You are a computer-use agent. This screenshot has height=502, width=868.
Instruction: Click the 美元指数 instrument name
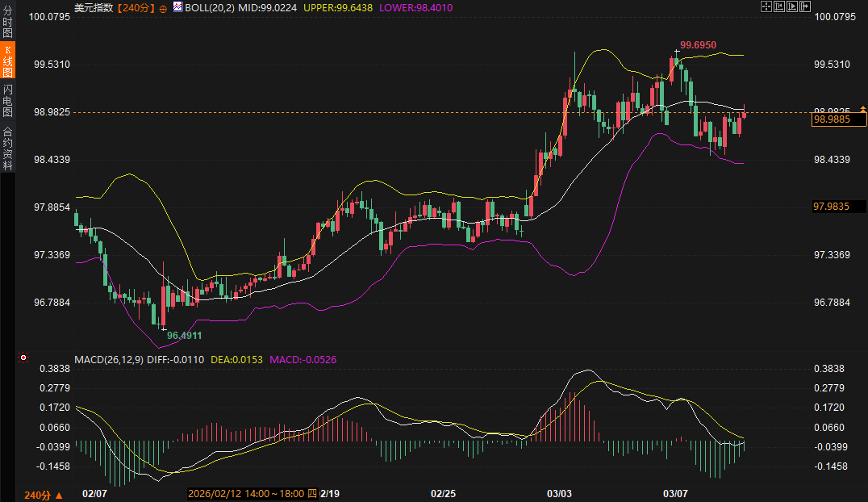coord(93,7)
